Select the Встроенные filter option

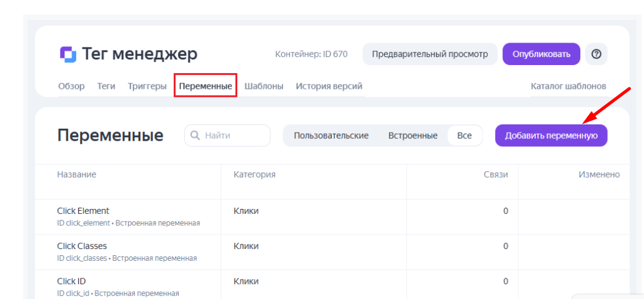(x=413, y=135)
